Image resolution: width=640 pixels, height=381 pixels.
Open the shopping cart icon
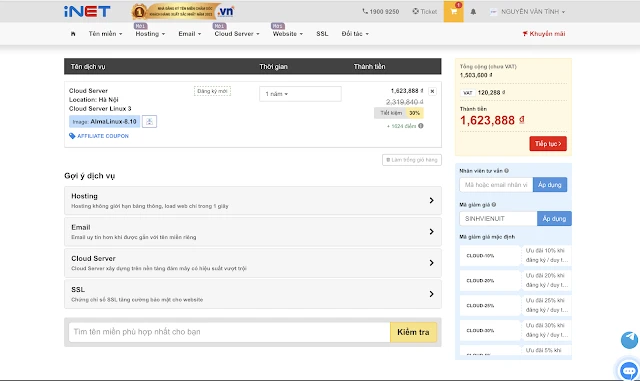coord(453,11)
